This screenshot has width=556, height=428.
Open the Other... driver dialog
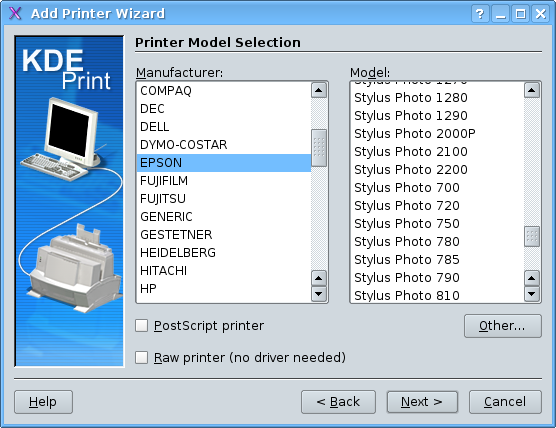[502, 326]
